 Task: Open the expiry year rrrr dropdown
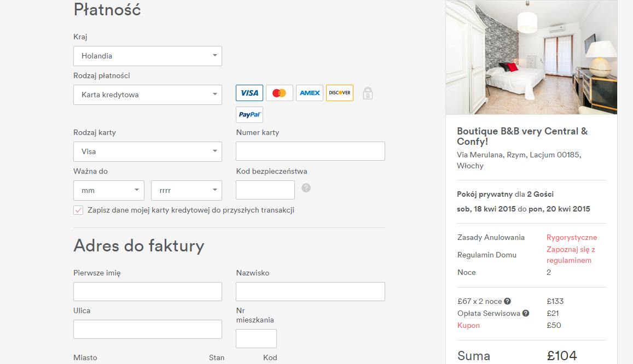click(x=187, y=190)
